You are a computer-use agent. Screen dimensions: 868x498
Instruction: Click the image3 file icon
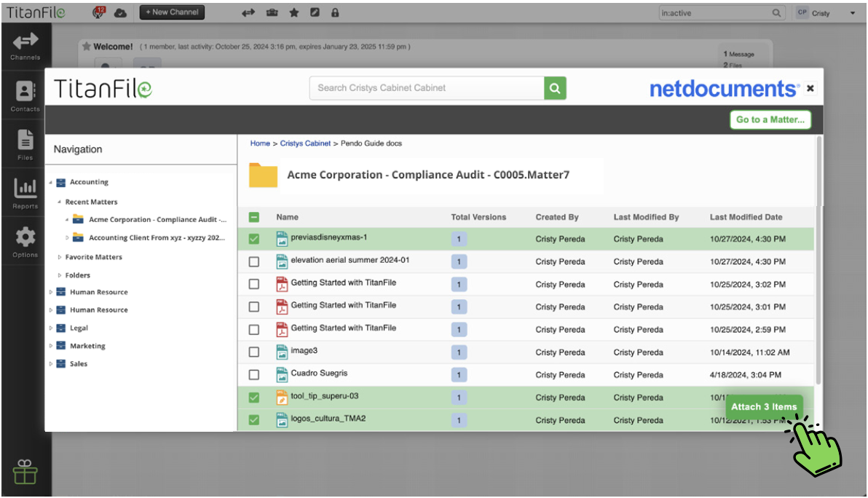pyautogui.click(x=282, y=352)
